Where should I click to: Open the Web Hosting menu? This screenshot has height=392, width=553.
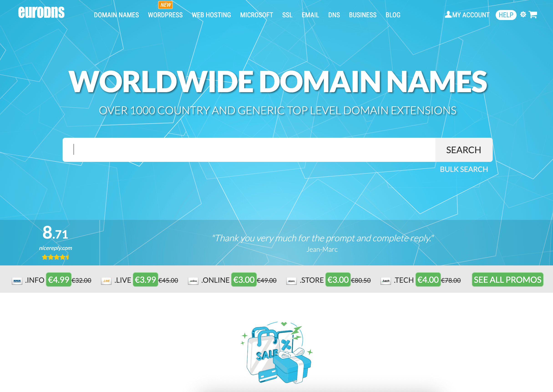211,15
